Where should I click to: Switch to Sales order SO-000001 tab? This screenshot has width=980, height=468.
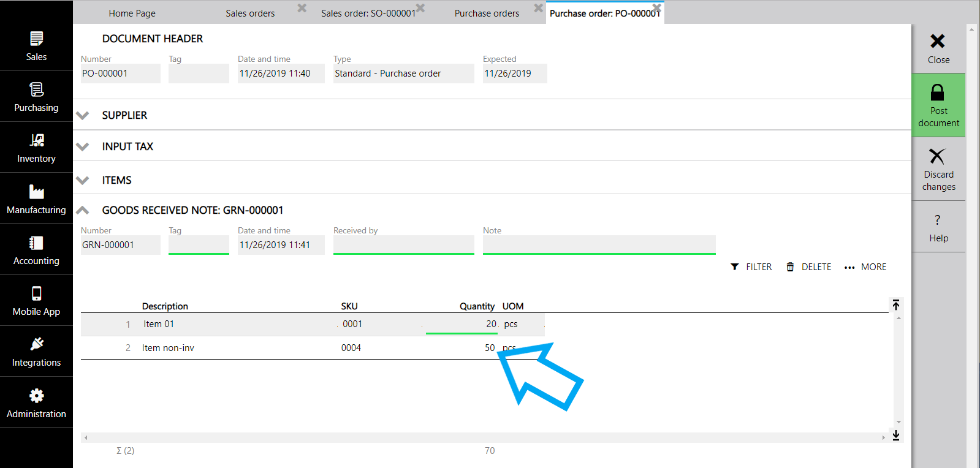click(368, 13)
